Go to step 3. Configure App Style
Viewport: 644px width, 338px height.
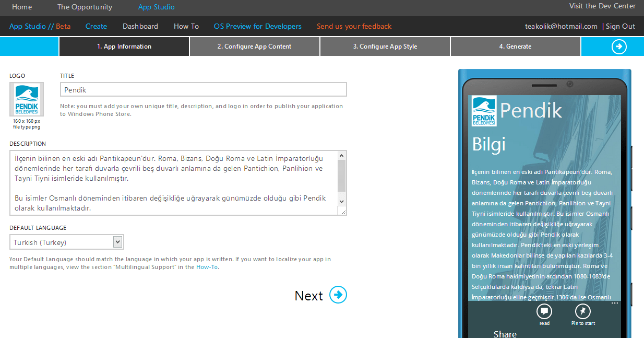pyautogui.click(x=385, y=46)
